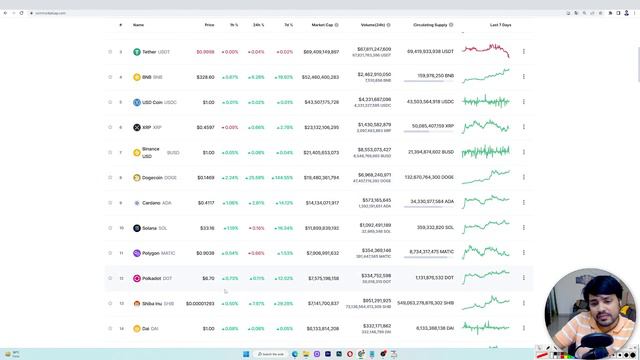This screenshot has width=640, height=360.
Task: Show the Circulating Supply info icon
Action: [x=451, y=25]
